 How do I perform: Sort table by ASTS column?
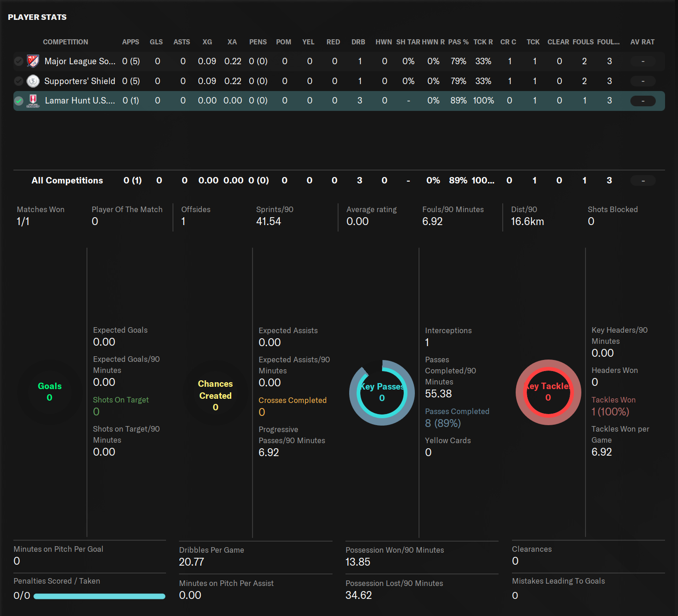pyautogui.click(x=182, y=42)
